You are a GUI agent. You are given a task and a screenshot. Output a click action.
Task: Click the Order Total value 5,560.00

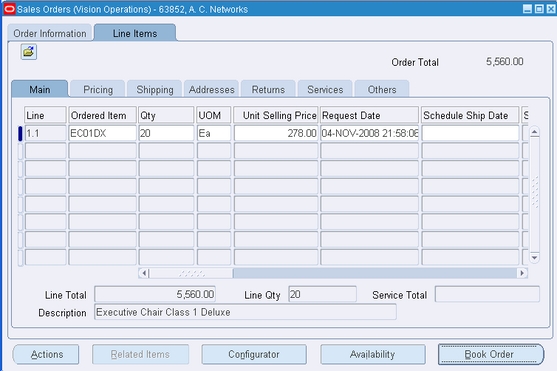504,61
